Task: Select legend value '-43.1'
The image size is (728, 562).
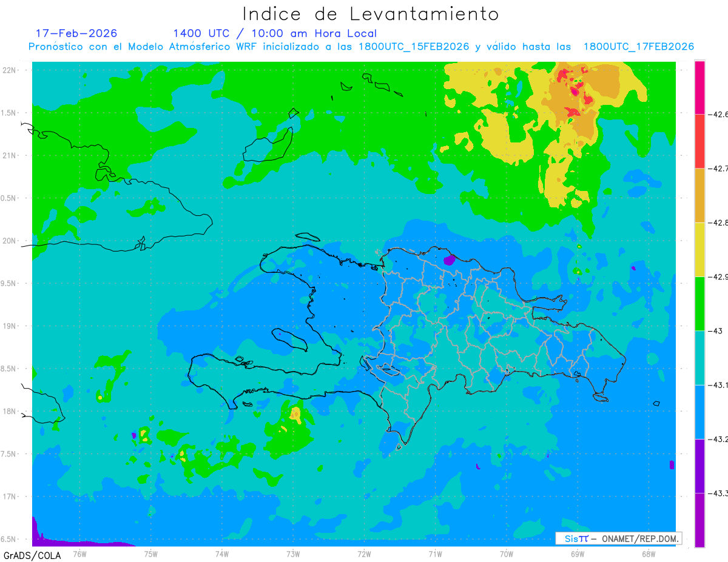Action: pyautogui.click(x=718, y=385)
